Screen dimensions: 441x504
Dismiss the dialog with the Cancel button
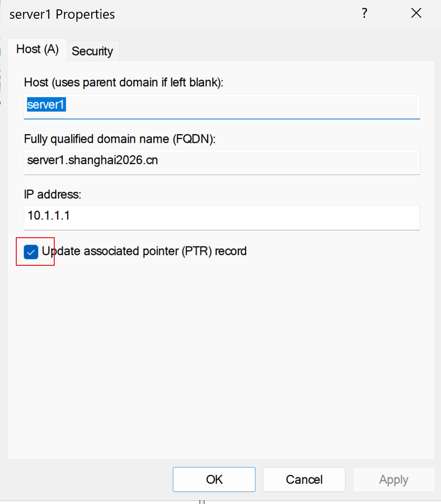point(304,479)
